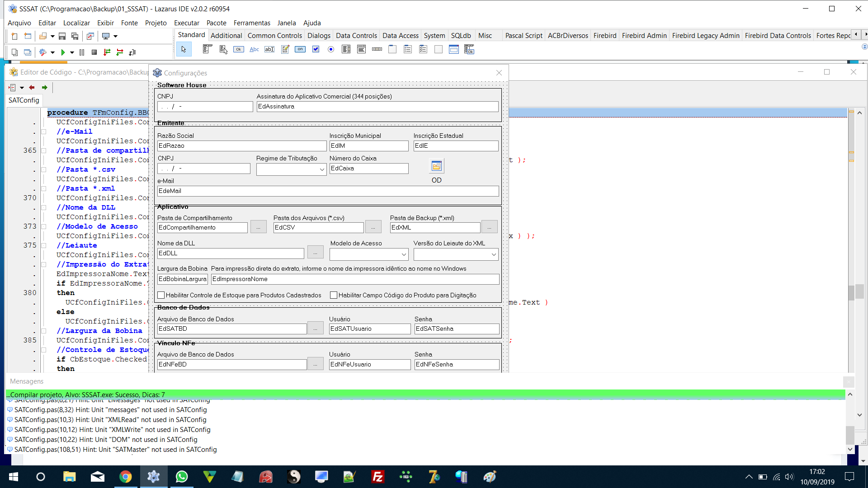This screenshot has width=868, height=488.
Task: Click the Stop debugger icon
Action: (94, 52)
